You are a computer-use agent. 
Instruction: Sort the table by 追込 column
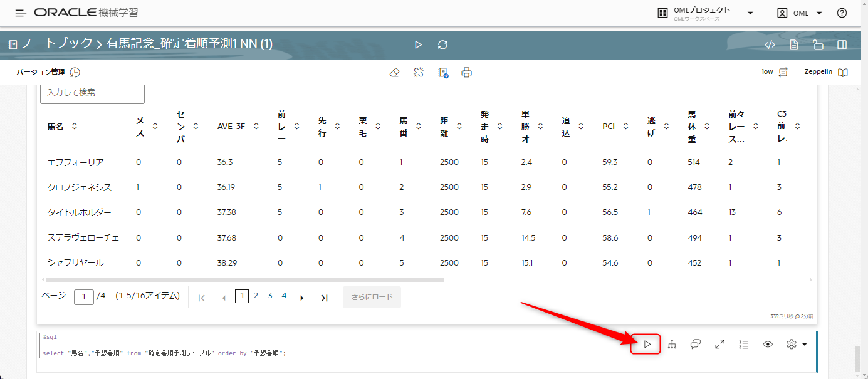point(581,127)
